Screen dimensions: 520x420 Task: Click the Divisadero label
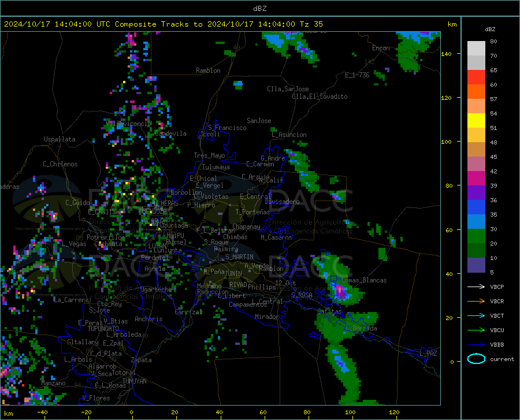(x=282, y=202)
